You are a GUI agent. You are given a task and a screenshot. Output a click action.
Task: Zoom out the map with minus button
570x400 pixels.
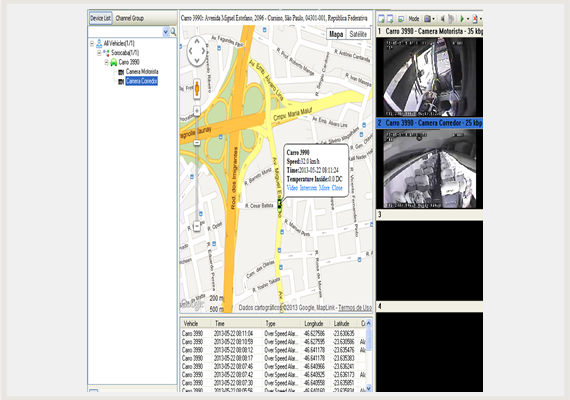point(197,226)
